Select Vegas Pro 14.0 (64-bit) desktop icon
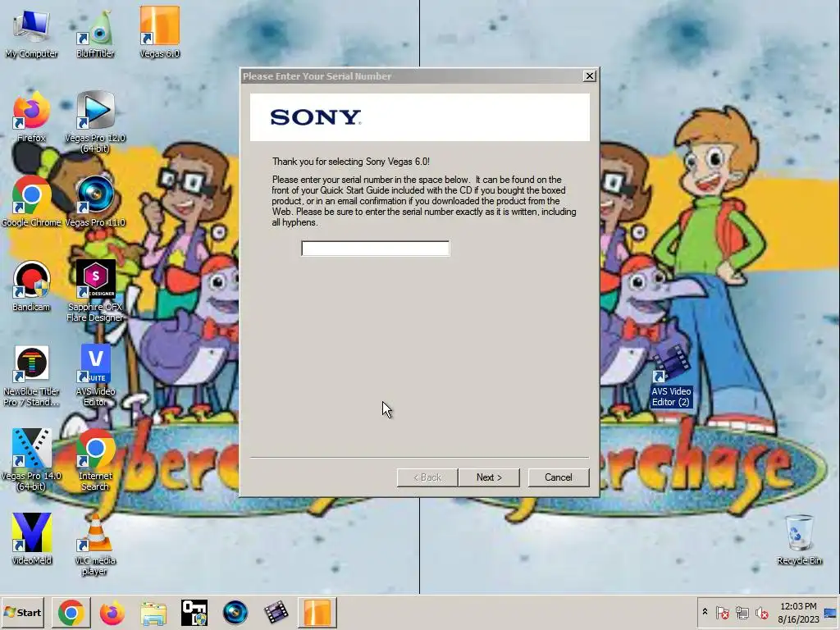Image resolution: width=840 pixels, height=630 pixels. pyautogui.click(x=31, y=459)
